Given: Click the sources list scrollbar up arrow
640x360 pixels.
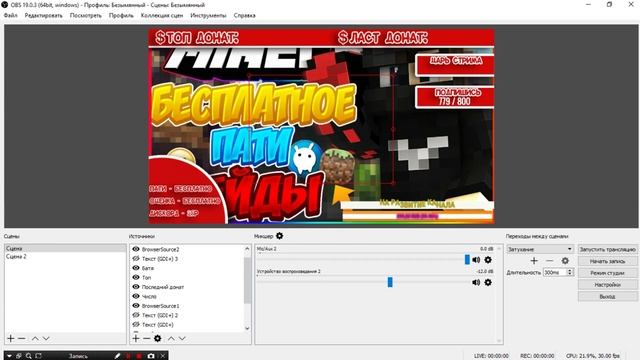Looking at the screenshot, I should click(247, 248).
